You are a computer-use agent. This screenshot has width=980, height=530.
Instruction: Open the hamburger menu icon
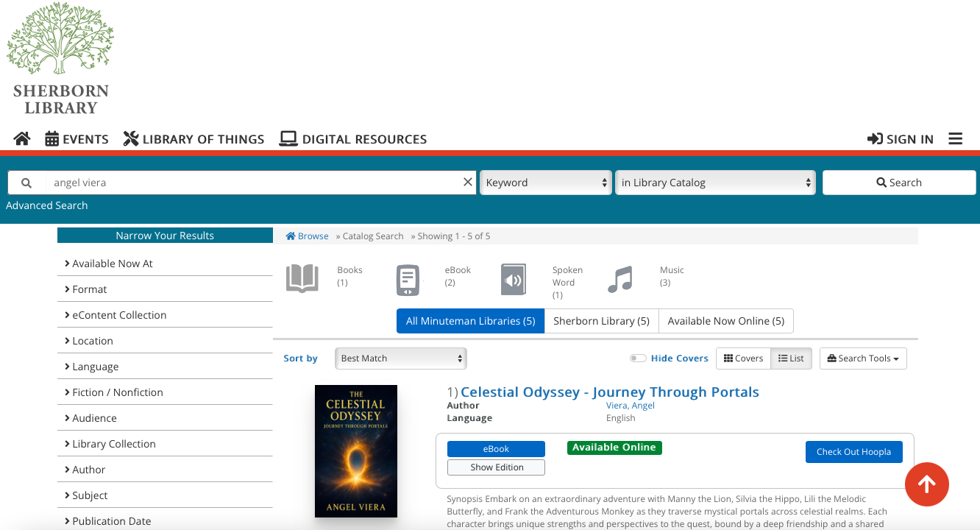[955, 139]
